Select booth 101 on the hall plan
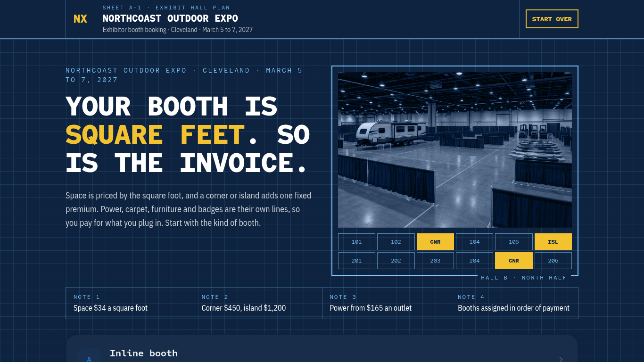 pyautogui.click(x=356, y=242)
